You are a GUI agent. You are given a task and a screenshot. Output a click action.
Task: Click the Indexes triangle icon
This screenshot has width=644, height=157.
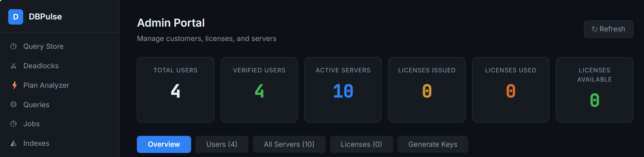click(14, 143)
